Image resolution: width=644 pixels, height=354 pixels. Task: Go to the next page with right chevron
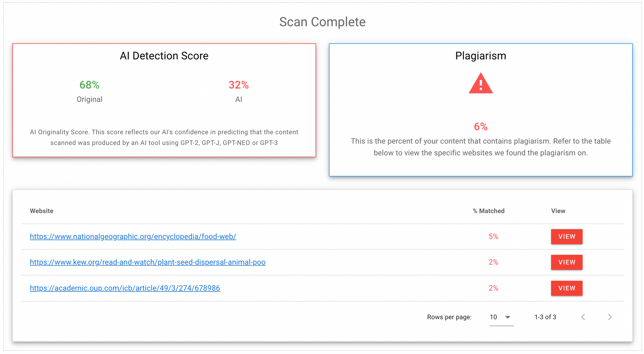point(610,317)
